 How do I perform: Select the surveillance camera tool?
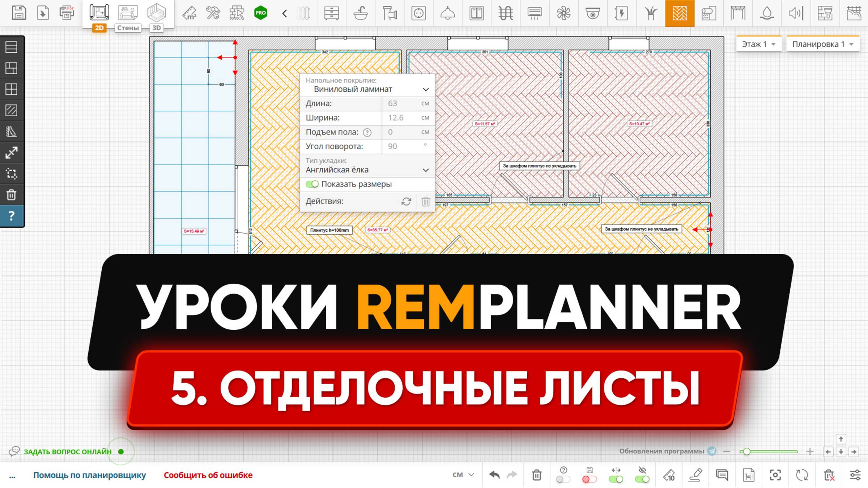click(x=592, y=13)
